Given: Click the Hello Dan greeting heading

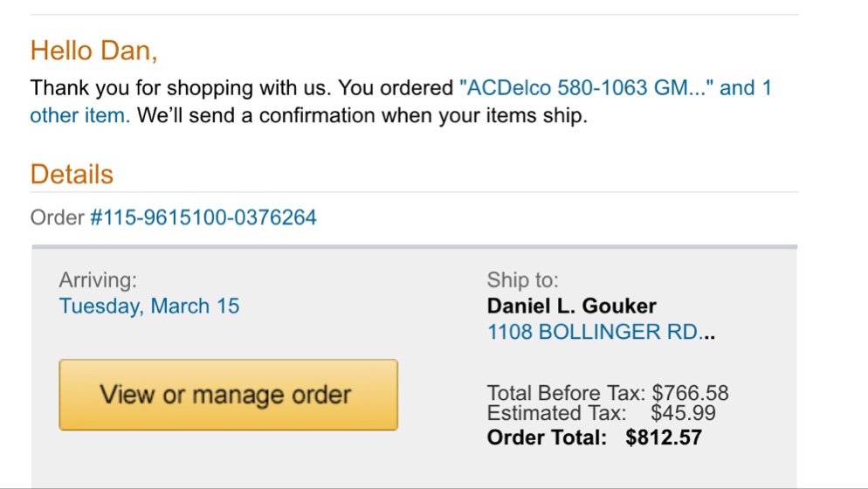Looking at the screenshot, I should point(93,51).
